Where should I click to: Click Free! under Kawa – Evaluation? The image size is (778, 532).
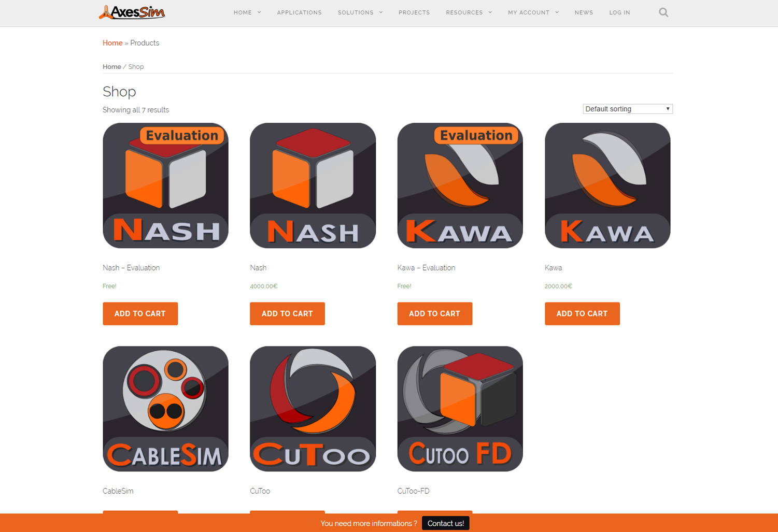pyautogui.click(x=404, y=286)
